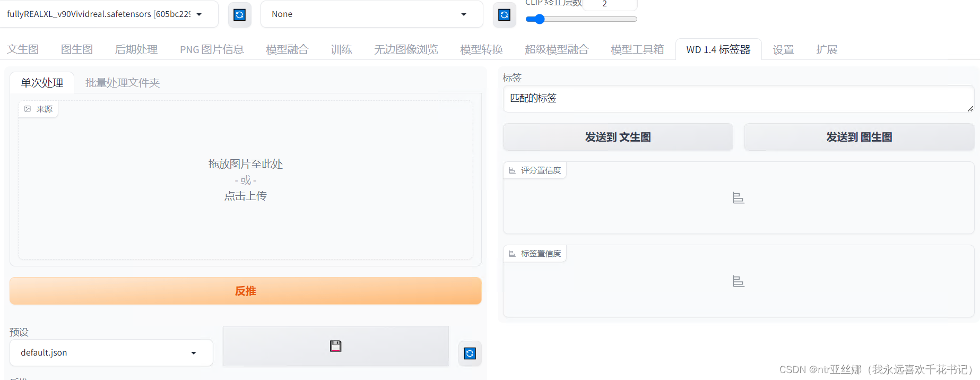
Task: Select the WD 1.4 标签器 tab
Action: pyautogui.click(x=718, y=49)
